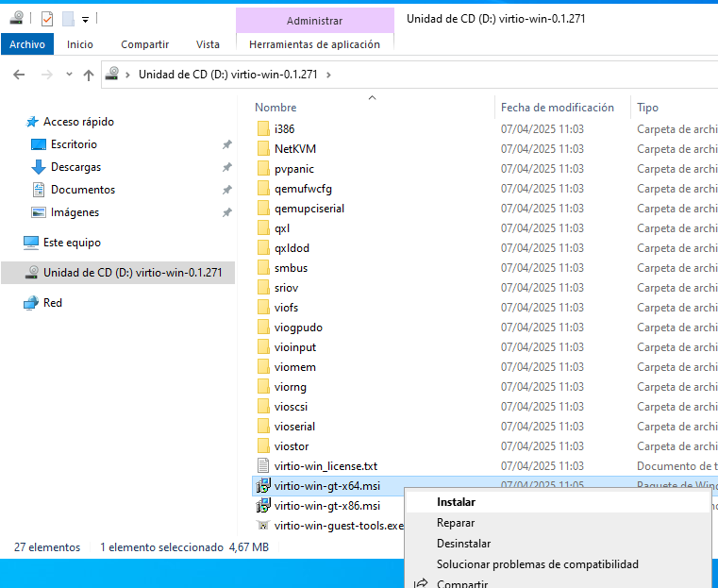Click the New folder quick access icon
Screen dimensions: 718x588
68,19
